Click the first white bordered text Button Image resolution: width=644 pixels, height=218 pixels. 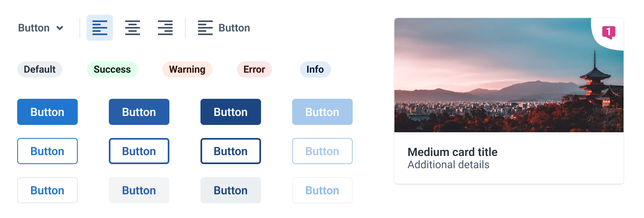tap(47, 190)
